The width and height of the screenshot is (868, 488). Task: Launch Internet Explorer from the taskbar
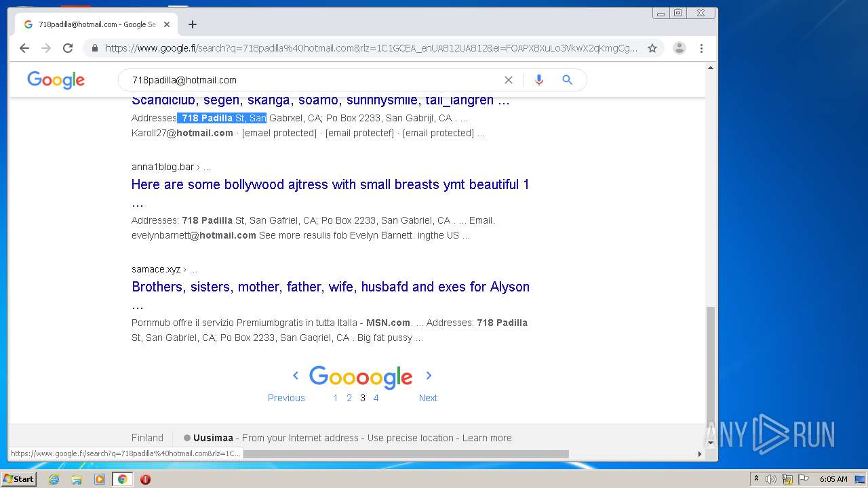[54, 479]
